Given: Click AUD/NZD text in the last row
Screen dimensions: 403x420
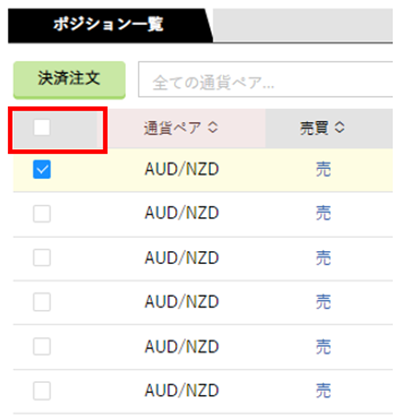Looking at the screenshot, I should [182, 391].
